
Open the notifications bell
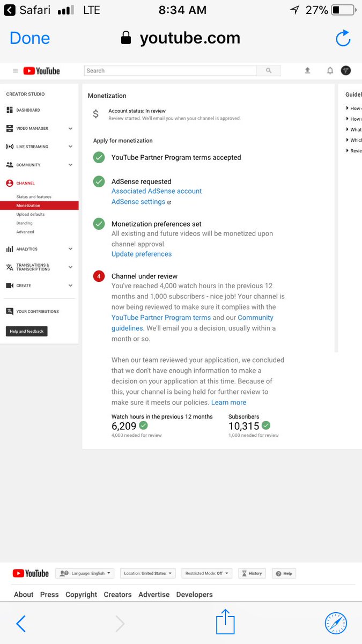(x=330, y=70)
